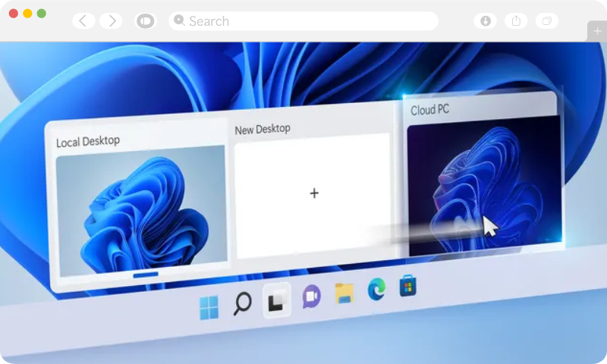Open the Teams chat taskbar icon

click(311, 297)
